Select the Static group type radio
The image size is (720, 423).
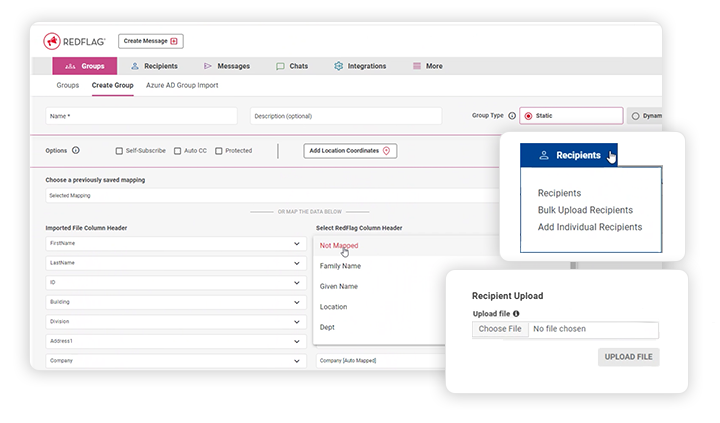529,116
